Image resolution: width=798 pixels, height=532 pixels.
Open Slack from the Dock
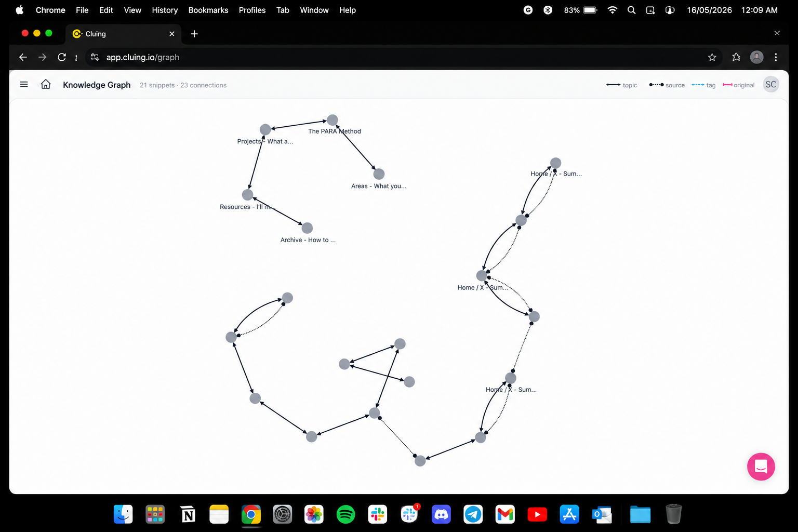378,514
